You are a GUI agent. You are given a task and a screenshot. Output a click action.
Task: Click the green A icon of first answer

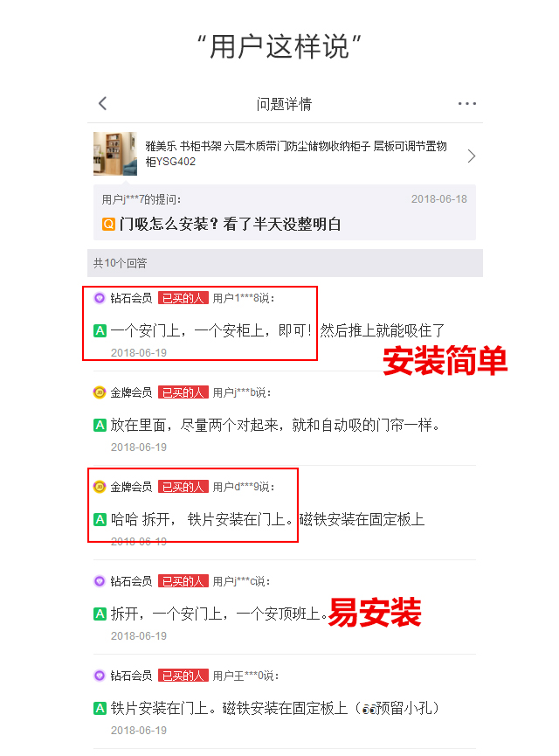point(100,330)
